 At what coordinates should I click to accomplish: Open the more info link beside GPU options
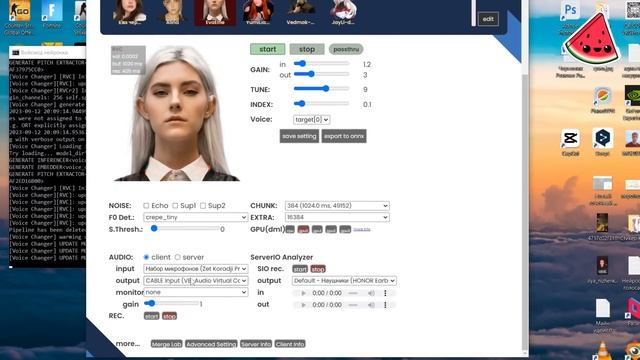(362, 229)
